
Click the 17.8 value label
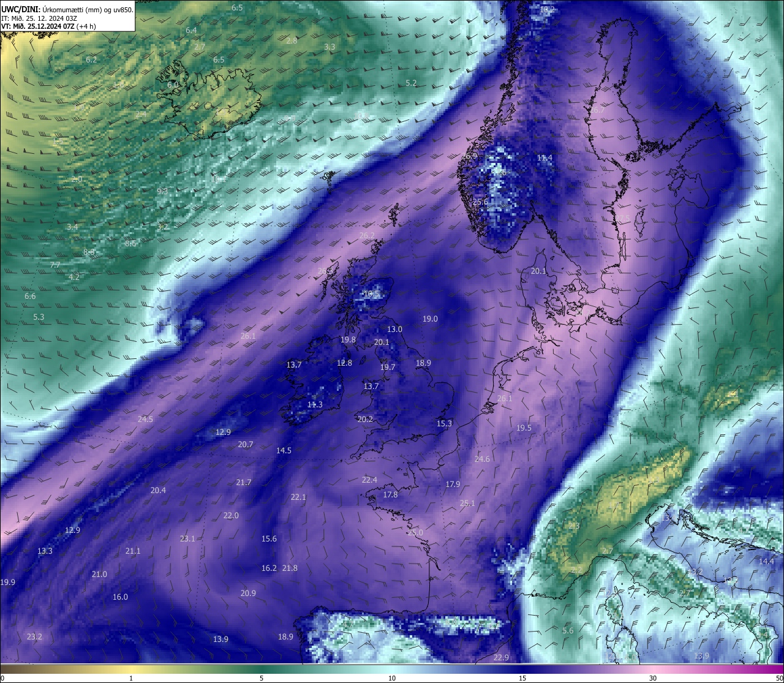390,494
